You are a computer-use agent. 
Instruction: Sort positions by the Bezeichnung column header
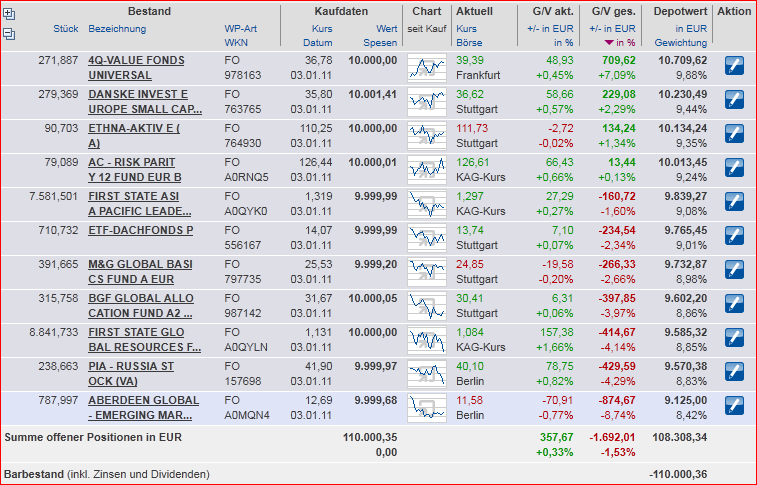pyautogui.click(x=117, y=29)
